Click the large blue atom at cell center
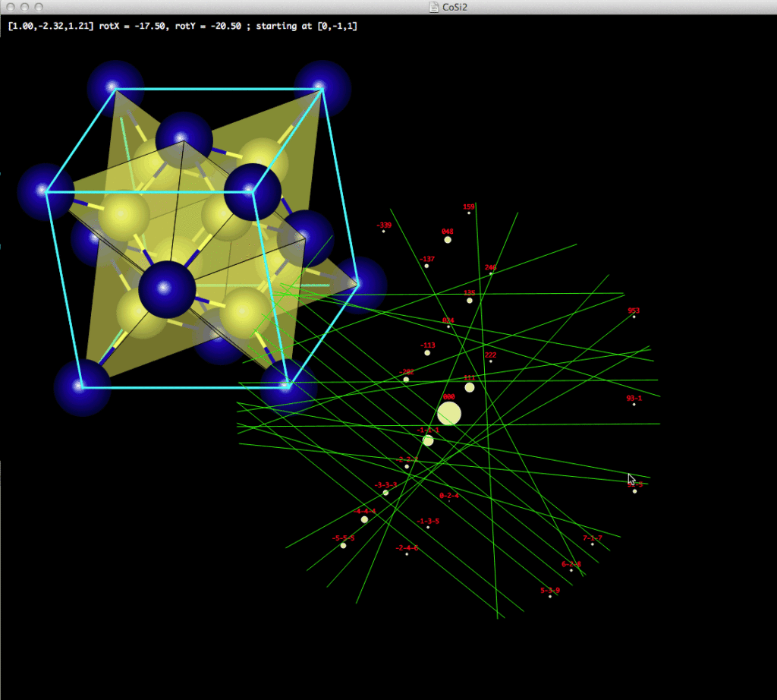The width and height of the screenshot is (777, 700). click(167, 289)
